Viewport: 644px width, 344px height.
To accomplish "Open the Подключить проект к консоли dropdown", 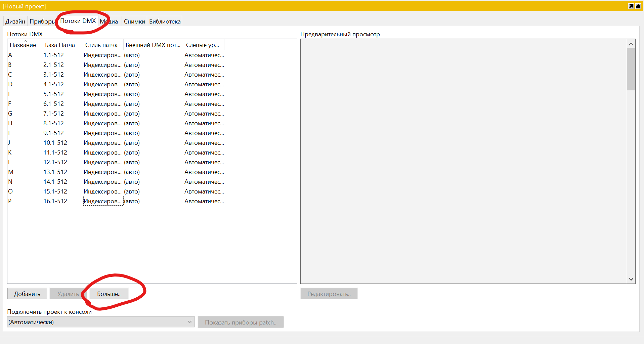I will [101, 322].
